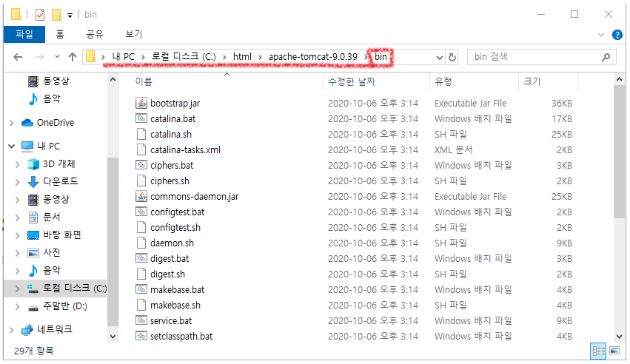This screenshot has width=630, height=364.
Task: Click the configtest.bat file icon
Action: click(141, 212)
